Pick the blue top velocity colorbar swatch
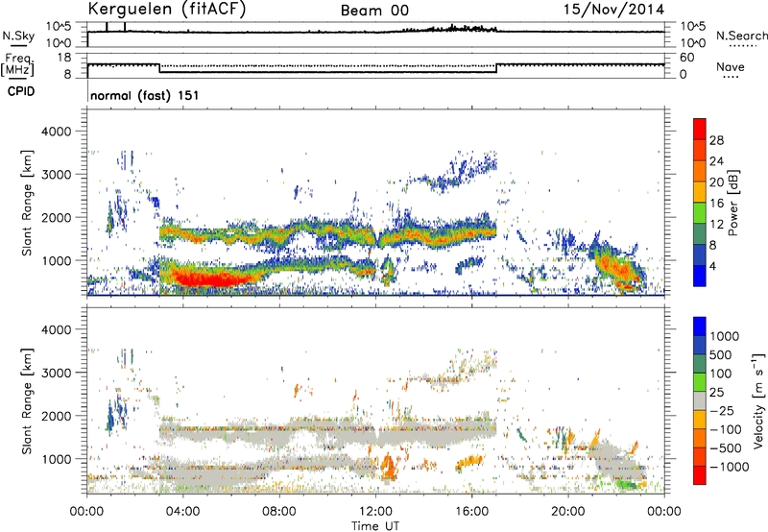The width and height of the screenshot is (768, 532). pos(700,326)
